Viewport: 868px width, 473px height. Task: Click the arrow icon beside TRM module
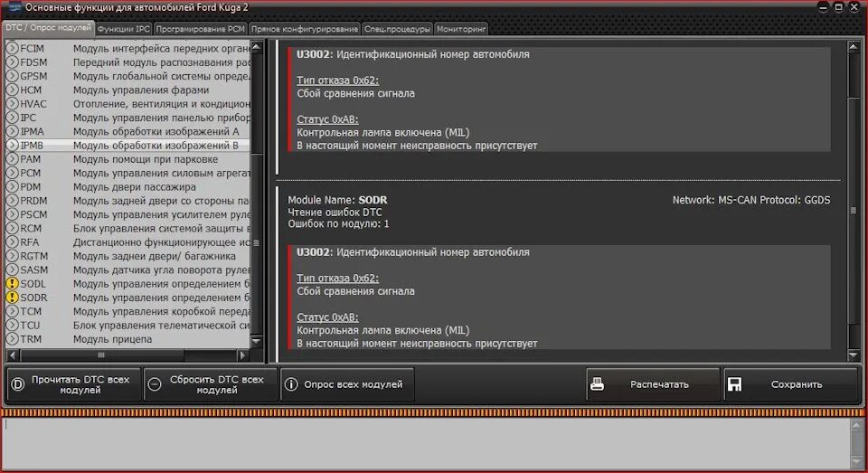(x=12, y=339)
